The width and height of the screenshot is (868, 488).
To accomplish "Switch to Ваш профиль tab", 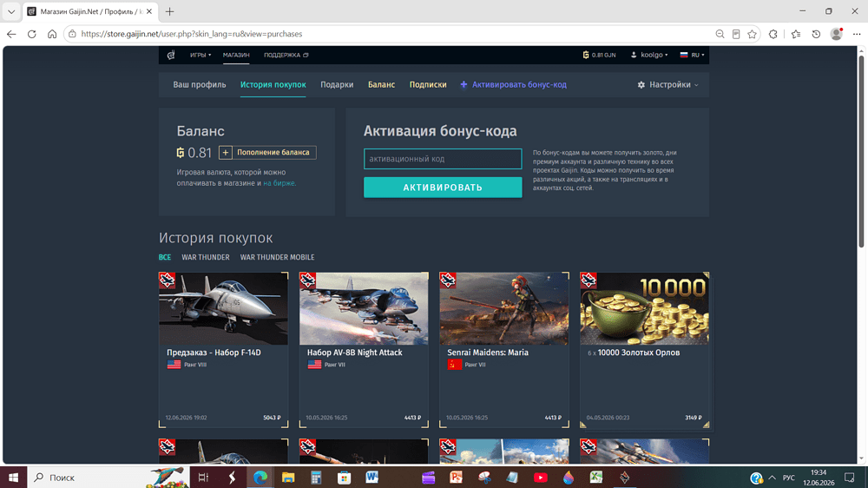I will click(x=200, y=85).
